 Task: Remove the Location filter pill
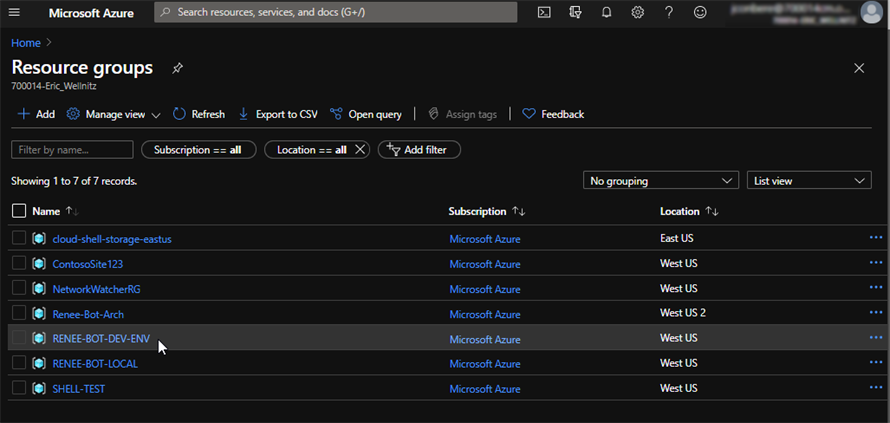(359, 149)
